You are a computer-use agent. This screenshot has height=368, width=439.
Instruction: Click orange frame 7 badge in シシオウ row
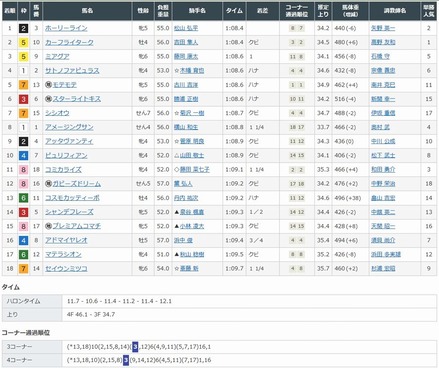pyautogui.click(x=23, y=113)
